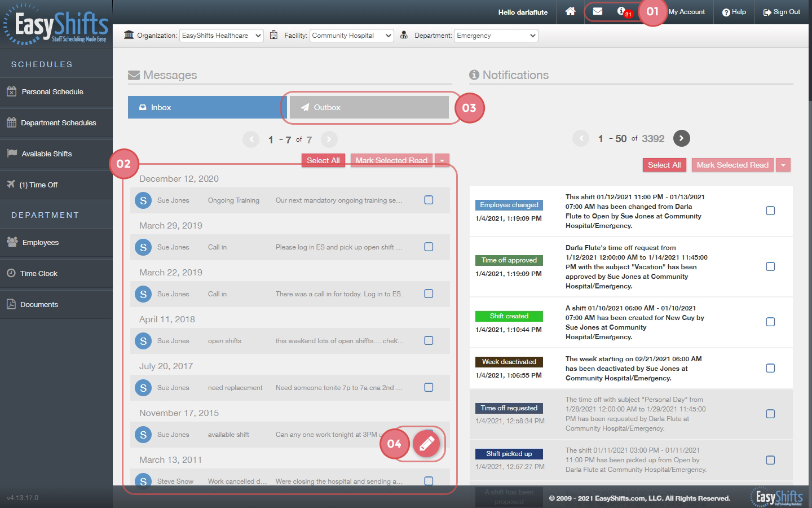Check the Time off approved notification checkbox
The image size is (812, 508).
(x=770, y=266)
